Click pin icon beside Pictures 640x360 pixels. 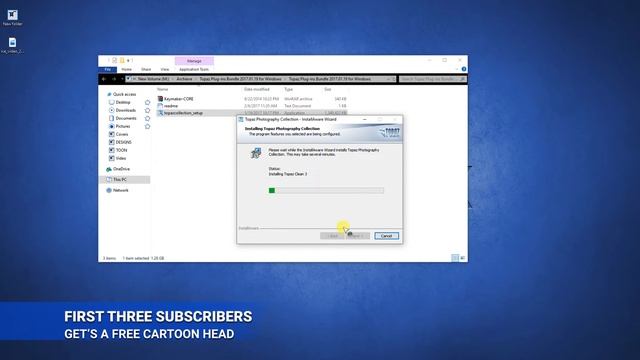147,127
